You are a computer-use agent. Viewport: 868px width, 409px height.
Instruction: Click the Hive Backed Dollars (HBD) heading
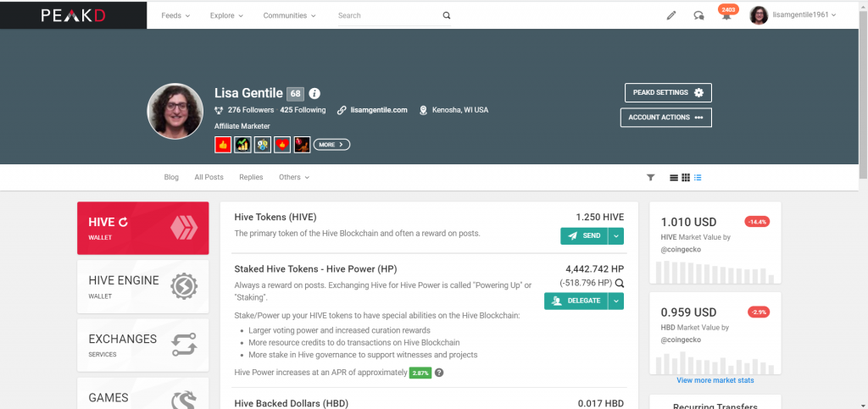292,404
